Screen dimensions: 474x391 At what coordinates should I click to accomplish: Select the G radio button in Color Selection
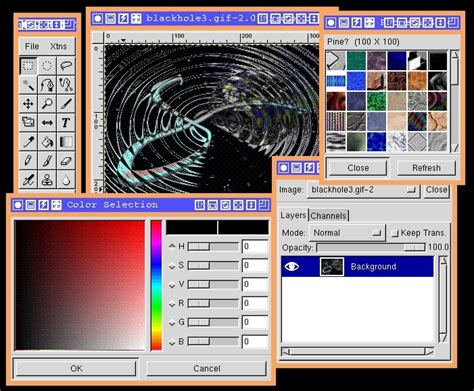pyautogui.click(x=172, y=323)
